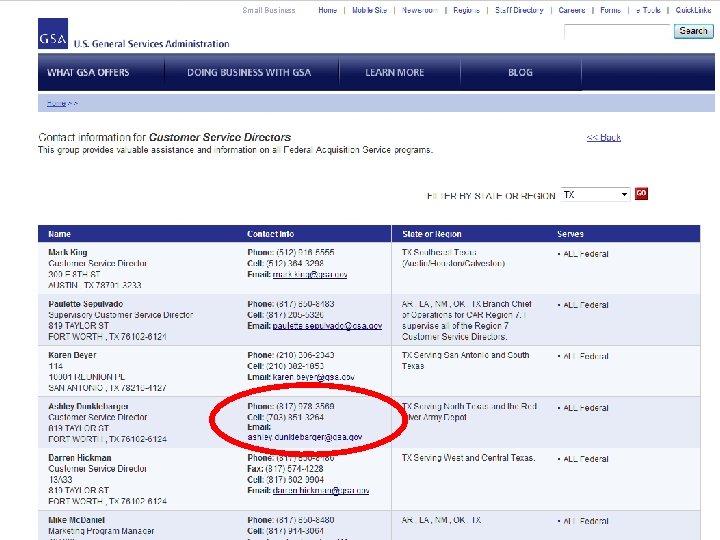Click Ashley Dunkleberger's email address
Screen dimensions: 720x540
tap(305, 437)
